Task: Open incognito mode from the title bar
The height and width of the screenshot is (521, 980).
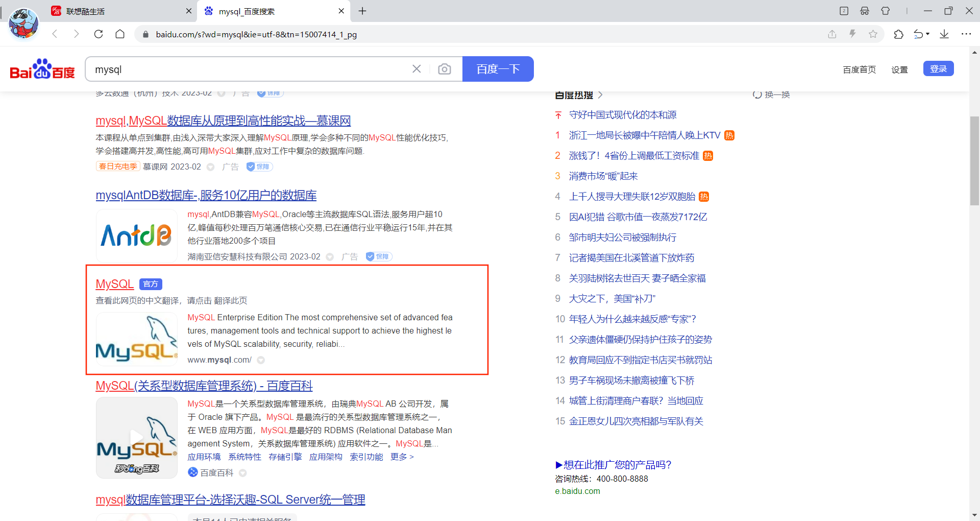Action: point(865,11)
